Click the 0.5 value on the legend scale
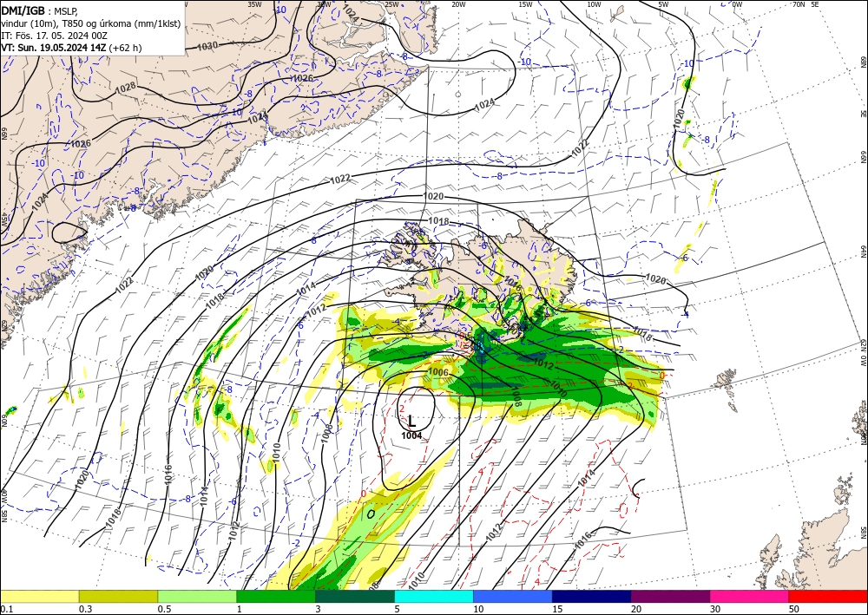Viewport: 868px width, 615px height. pyautogui.click(x=164, y=609)
